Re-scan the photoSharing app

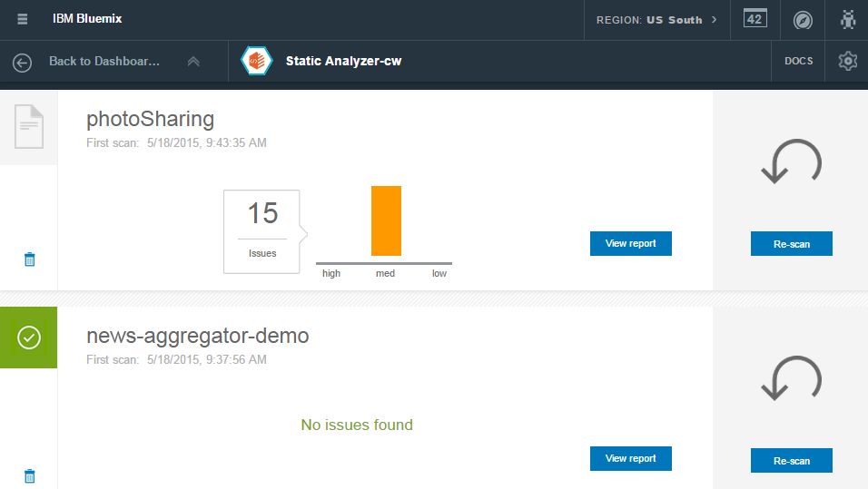pyautogui.click(x=792, y=244)
